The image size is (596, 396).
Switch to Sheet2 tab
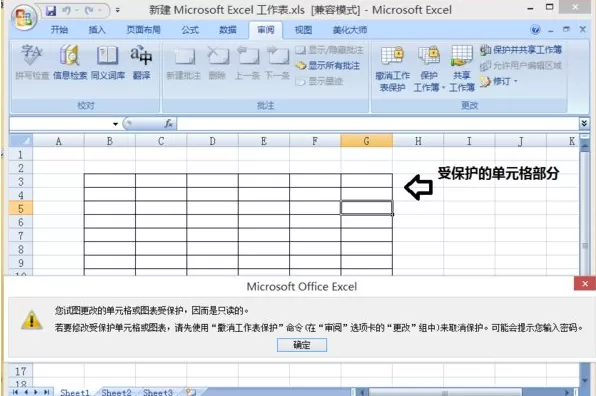tap(116, 392)
